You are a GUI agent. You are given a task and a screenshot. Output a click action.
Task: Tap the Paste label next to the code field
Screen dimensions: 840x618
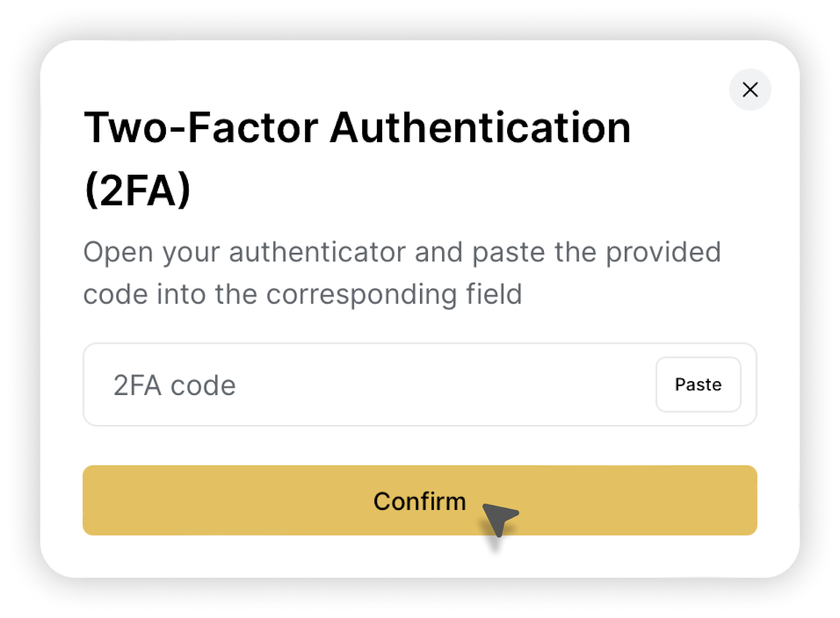tap(698, 385)
